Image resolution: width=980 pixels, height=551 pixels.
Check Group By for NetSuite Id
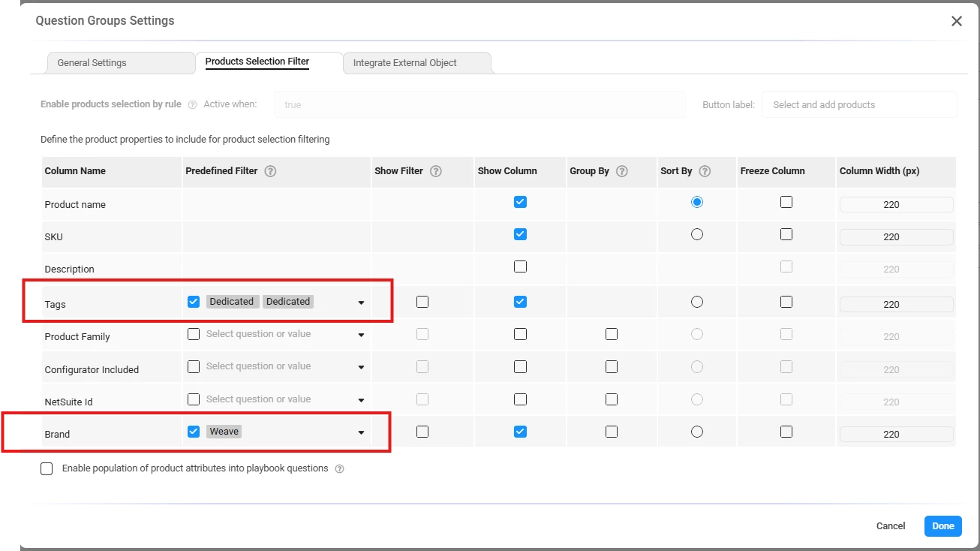[x=612, y=399]
